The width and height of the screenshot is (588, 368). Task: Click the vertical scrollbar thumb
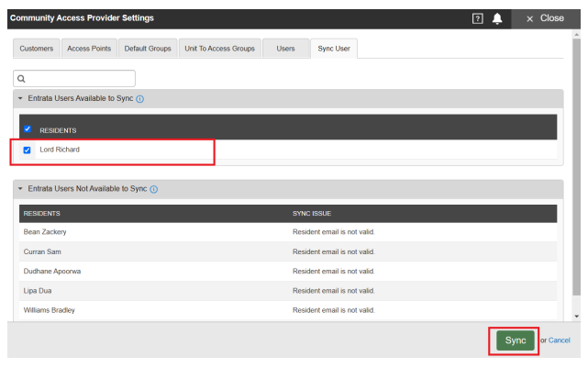[576, 167]
